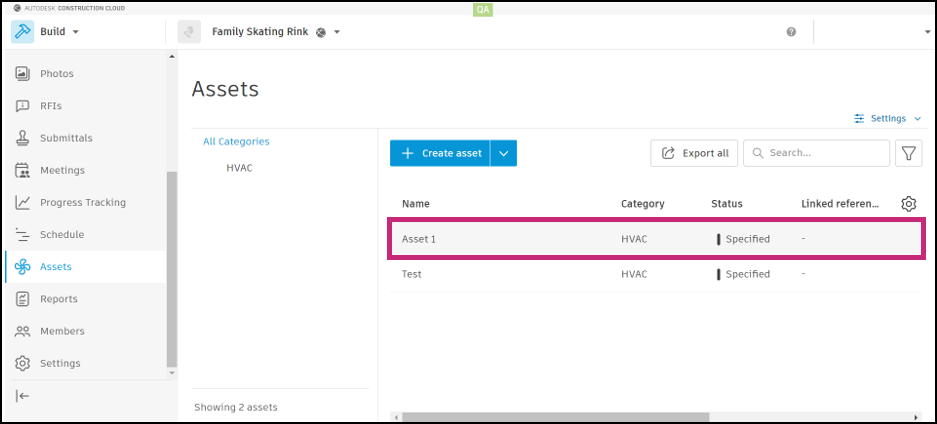Click the Schedule sidebar icon
This screenshot has width=937, height=424.
23,235
